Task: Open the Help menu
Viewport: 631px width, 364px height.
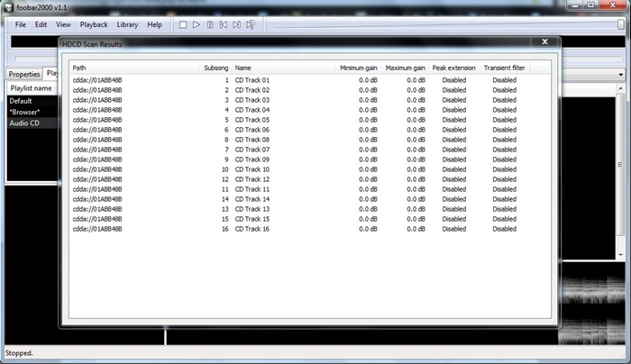Action: click(154, 24)
